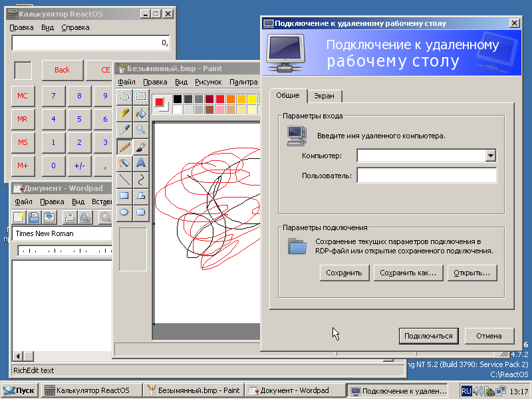Open Paint's Рисунок menu

click(x=208, y=82)
